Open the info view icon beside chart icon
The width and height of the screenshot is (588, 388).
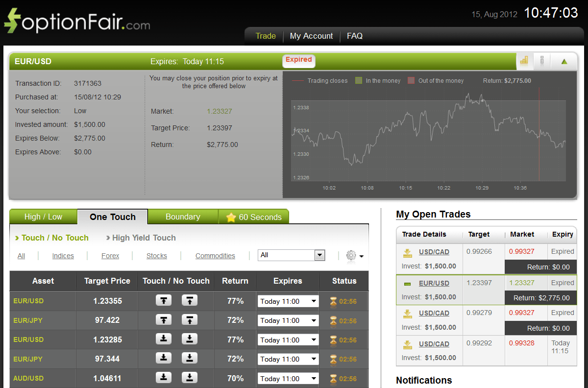(542, 61)
